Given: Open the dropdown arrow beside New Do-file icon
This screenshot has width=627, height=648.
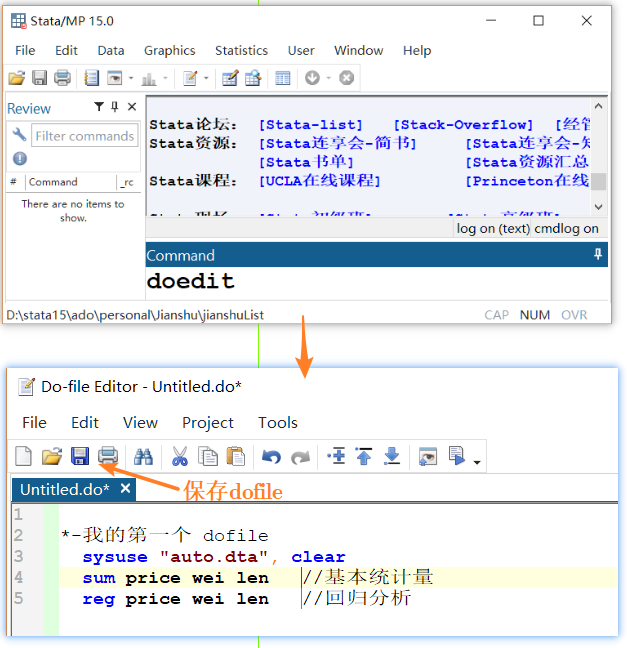Looking at the screenshot, I should click(206, 78).
